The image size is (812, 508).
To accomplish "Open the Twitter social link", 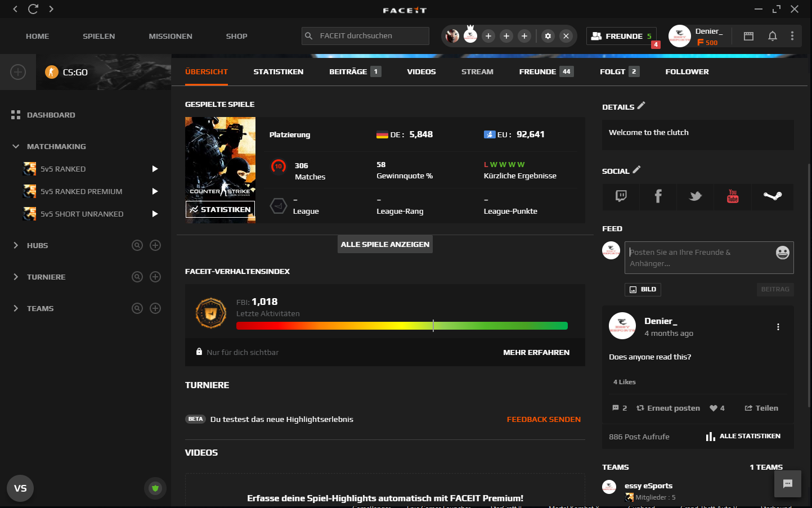I will [696, 196].
